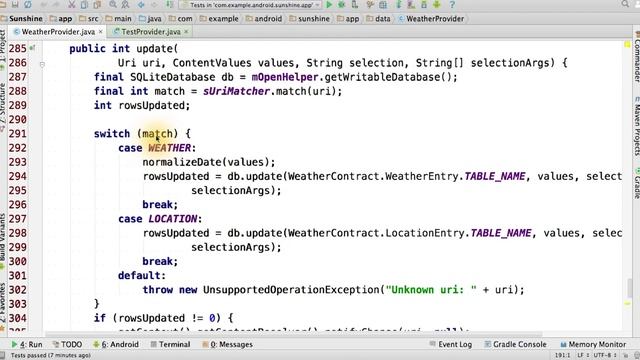The height and width of the screenshot is (360, 640).
Task: Click the UTF-8 encoding selector
Action: point(604,356)
